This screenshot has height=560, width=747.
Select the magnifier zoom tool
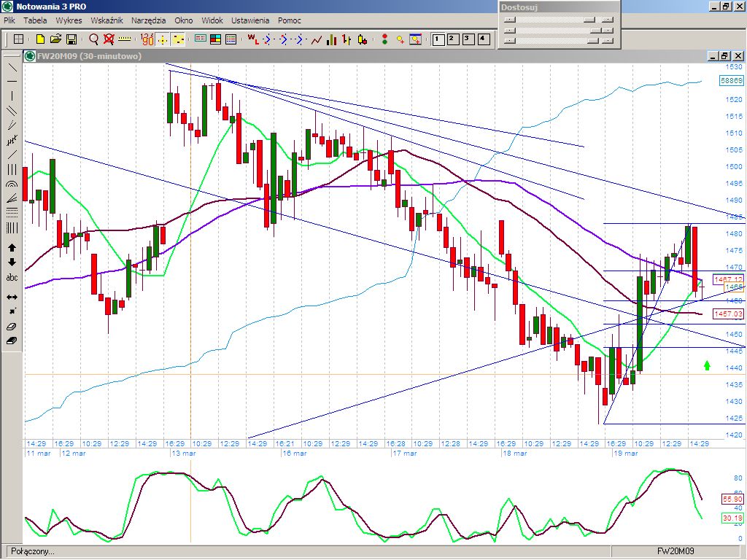tap(93, 39)
